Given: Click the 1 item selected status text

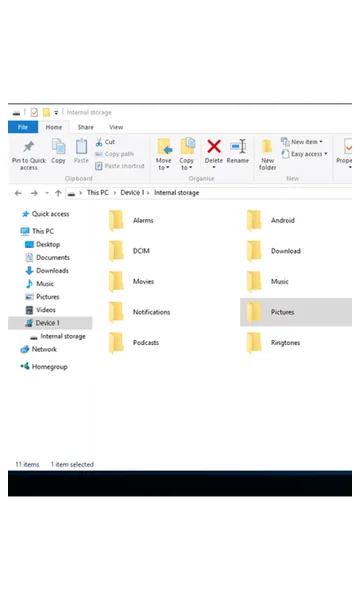Looking at the screenshot, I should pos(72,465).
